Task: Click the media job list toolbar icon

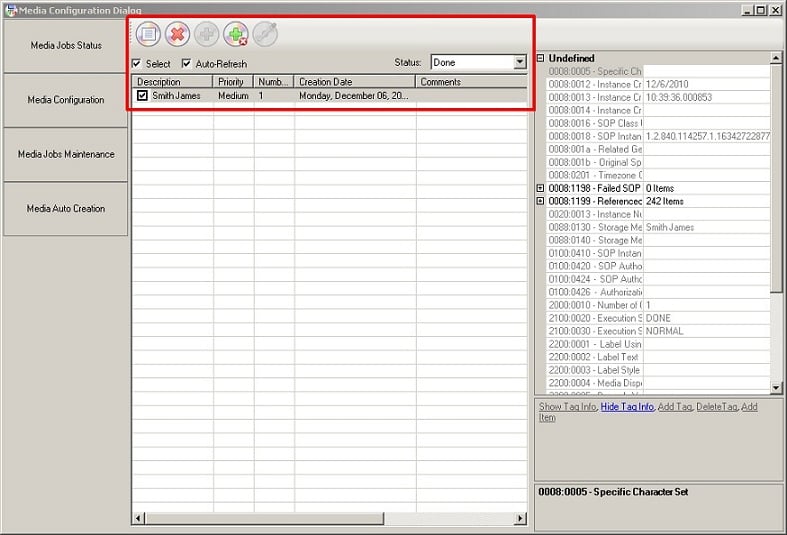Action: pos(148,34)
